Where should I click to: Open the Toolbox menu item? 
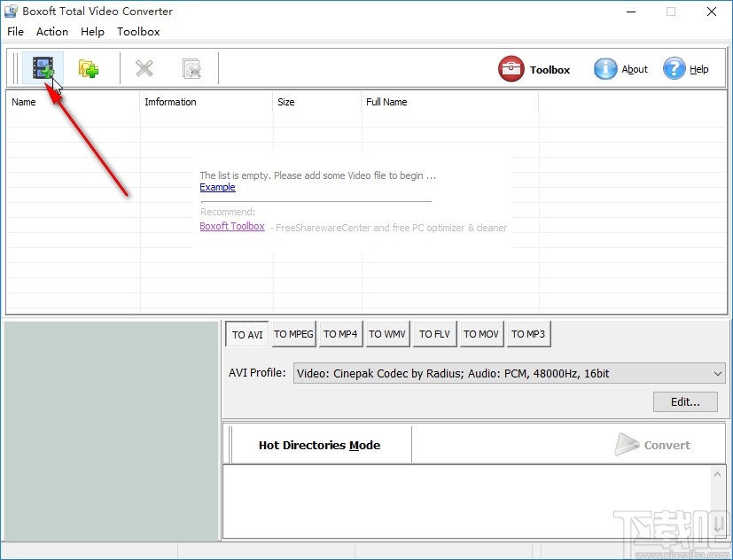138,31
